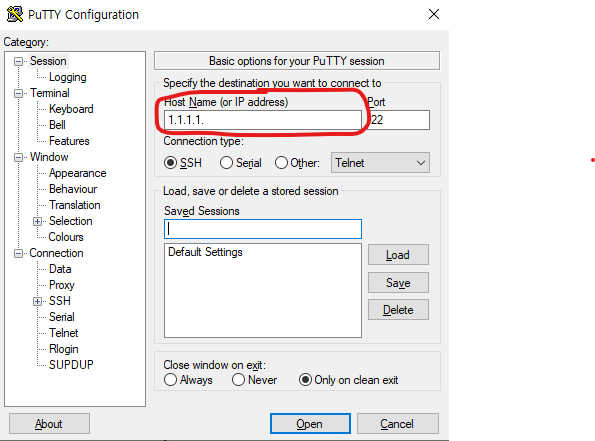
Task: Open the Keyboard settings category
Action: tap(71, 109)
